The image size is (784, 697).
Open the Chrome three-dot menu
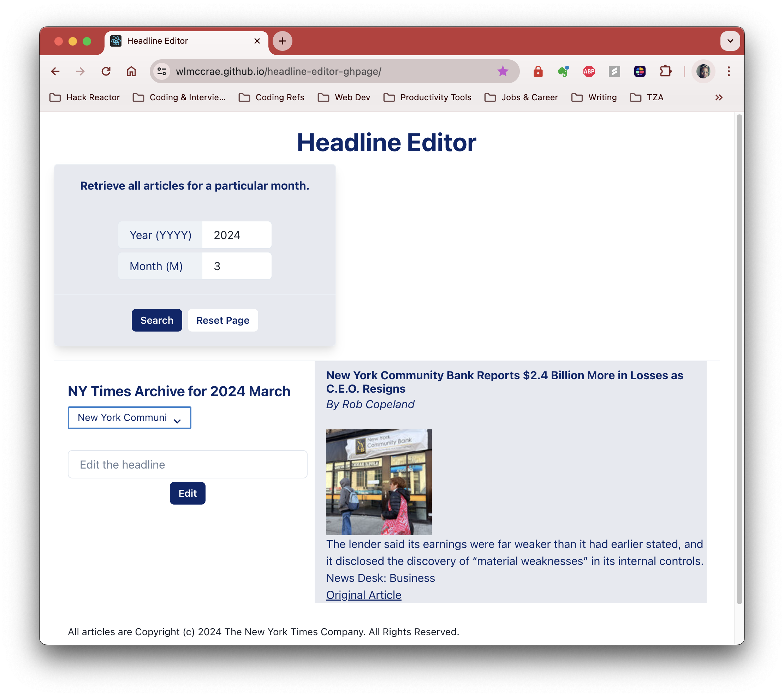729,71
